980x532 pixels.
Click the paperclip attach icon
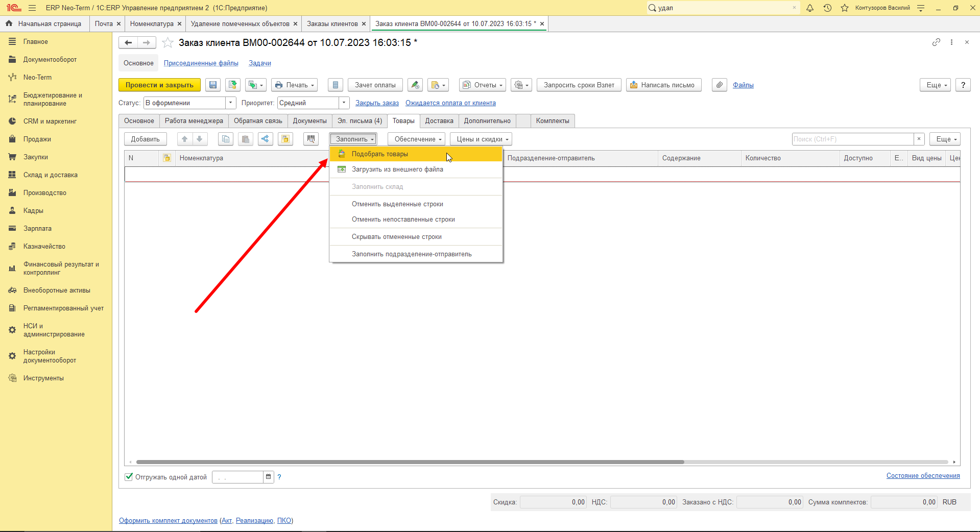pos(720,85)
